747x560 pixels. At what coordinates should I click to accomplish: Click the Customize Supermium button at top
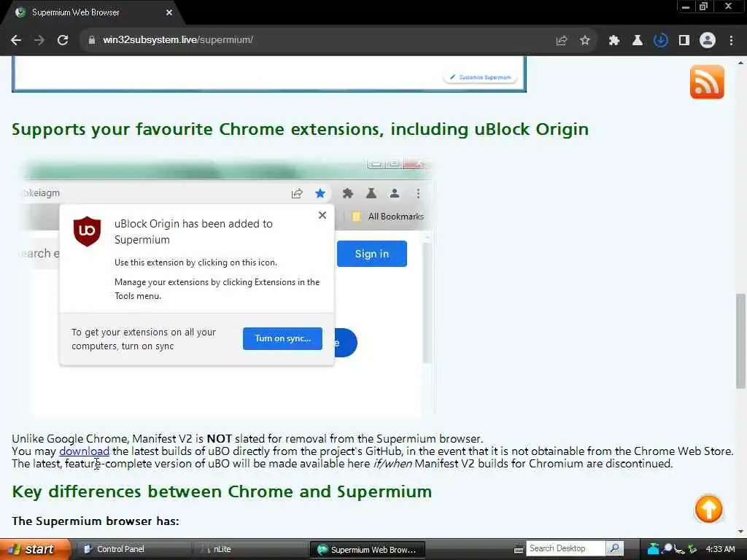click(480, 77)
